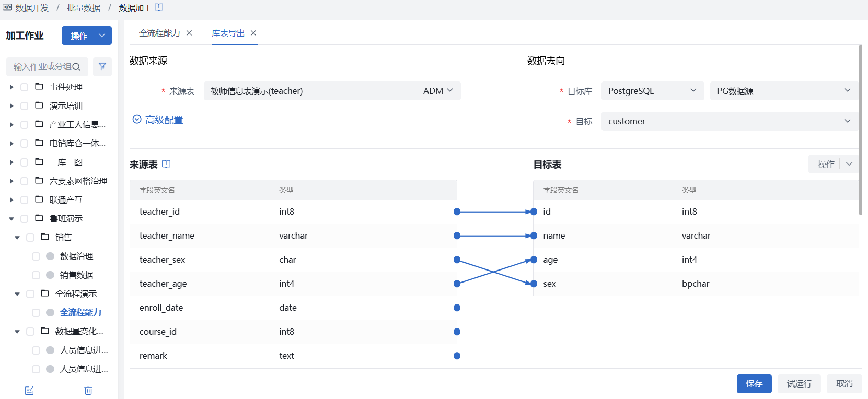Click the trash delete icon at sidebar bottom
The height and width of the screenshot is (399, 868).
click(x=88, y=391)
